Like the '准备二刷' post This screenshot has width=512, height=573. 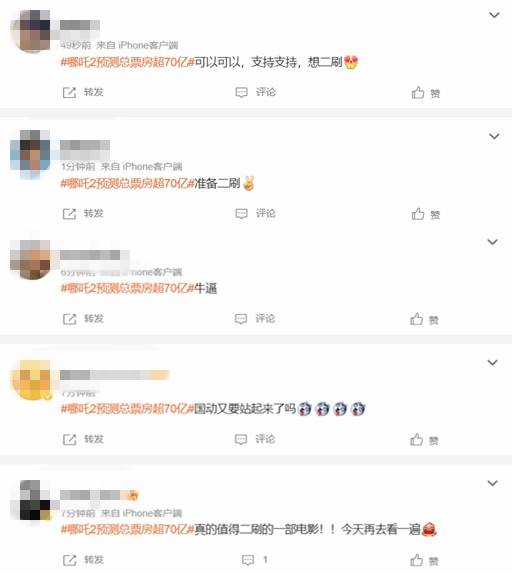tap(418, 214)
